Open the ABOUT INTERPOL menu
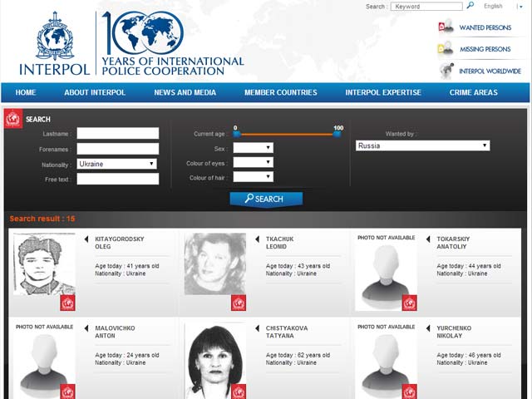The height and width of the screenshot is (399, 532). (95, 92)
